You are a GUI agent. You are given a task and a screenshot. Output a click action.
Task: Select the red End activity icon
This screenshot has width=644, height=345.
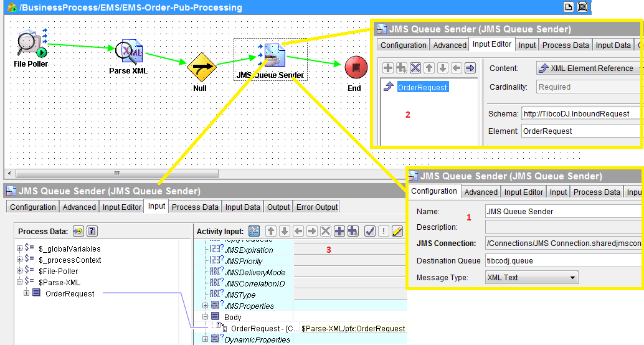(356, 67)
